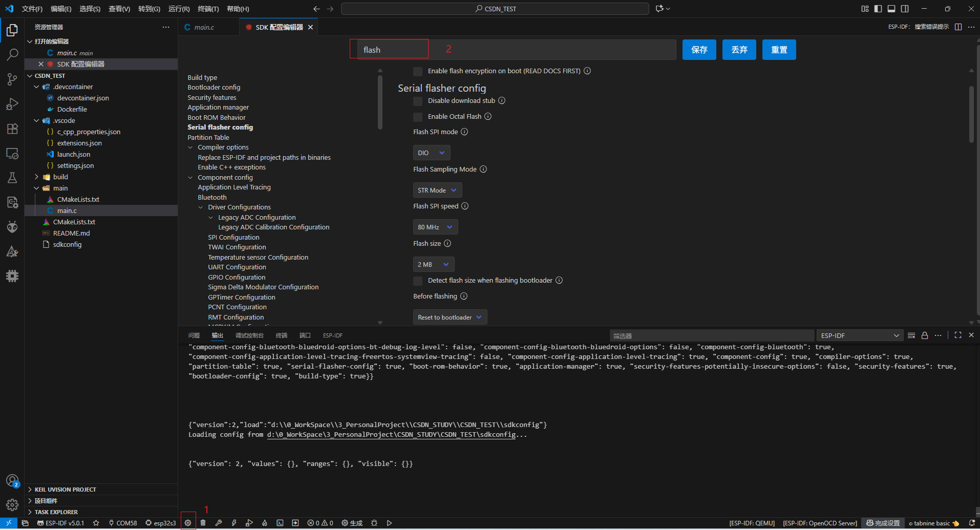The width and height of the screenshot is (980, 530).
Task: Expand TASK EXPLORER section
Action: pyautogui.click(x=101, y=512)
